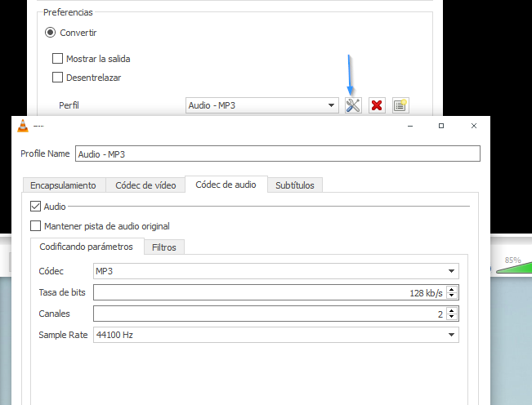Switch to the Encapsulamiento tab

[64, 185]
